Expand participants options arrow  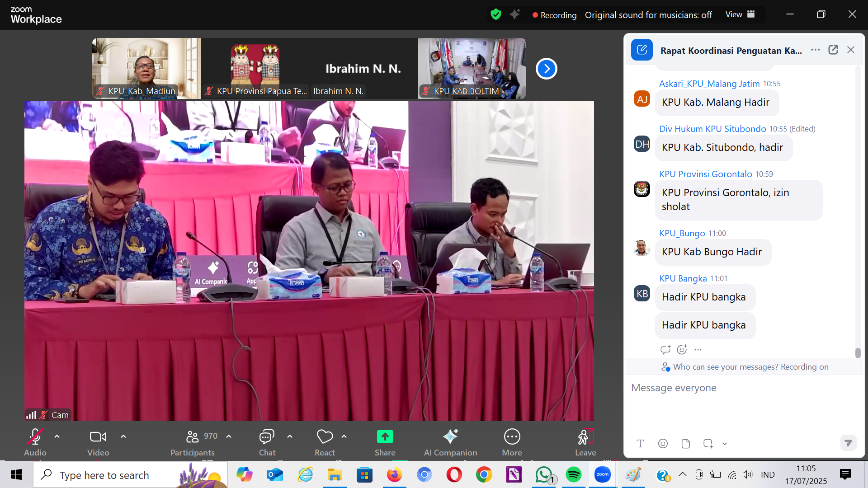coord(229,436)
